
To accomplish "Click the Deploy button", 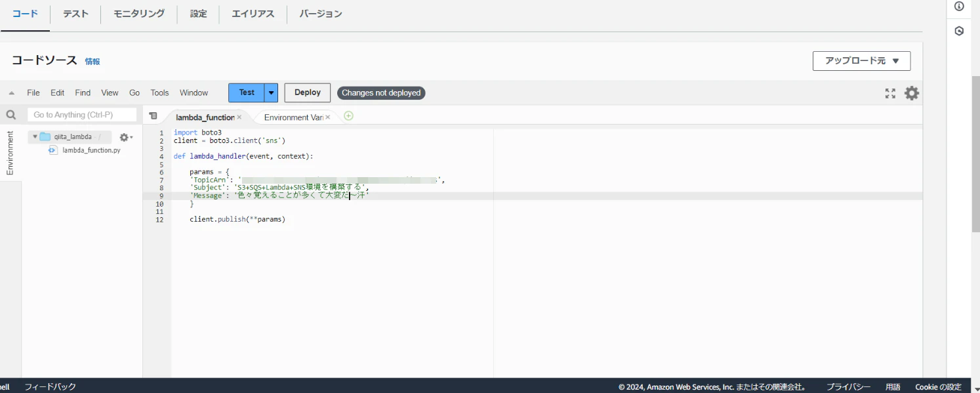I will pyautogui.click(x=308, y=93).
